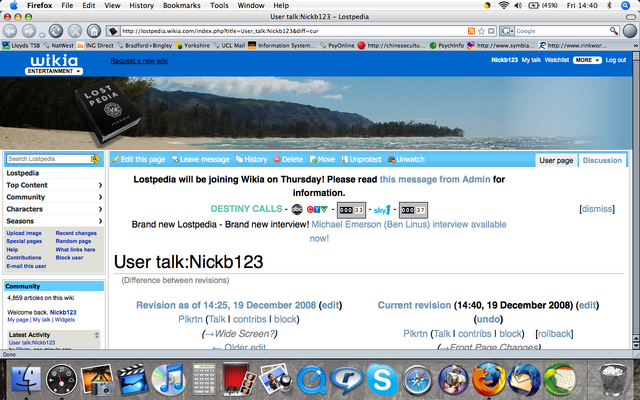The width and height of the screenshot is (640, 400).
Task: Open the Bookmarks menu
Action: coord(182,5)
